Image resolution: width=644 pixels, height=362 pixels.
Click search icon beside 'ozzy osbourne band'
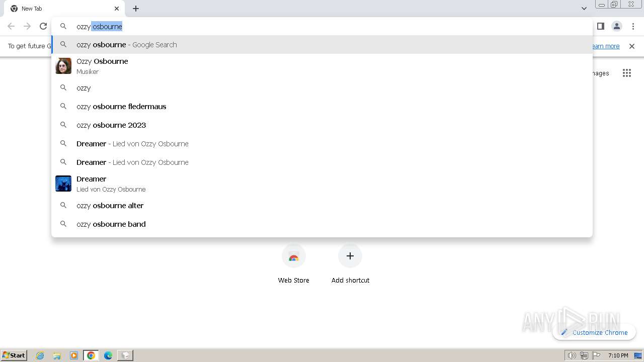point(63,224)
